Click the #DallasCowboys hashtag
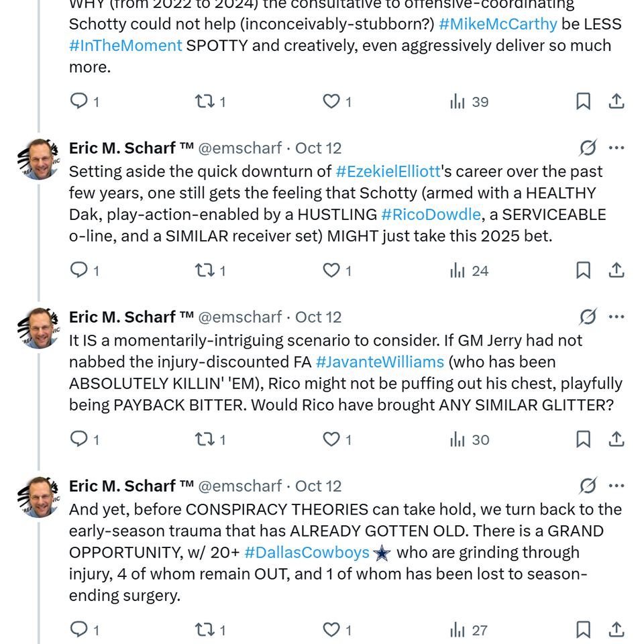This screenshot has width=644, height=644. tap(307, 553)
